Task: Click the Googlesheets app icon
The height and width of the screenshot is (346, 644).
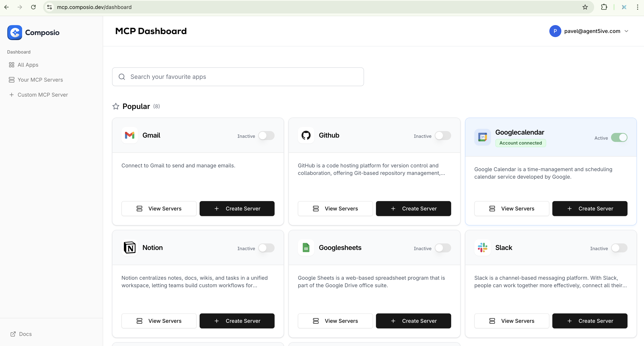Action: 306,248
